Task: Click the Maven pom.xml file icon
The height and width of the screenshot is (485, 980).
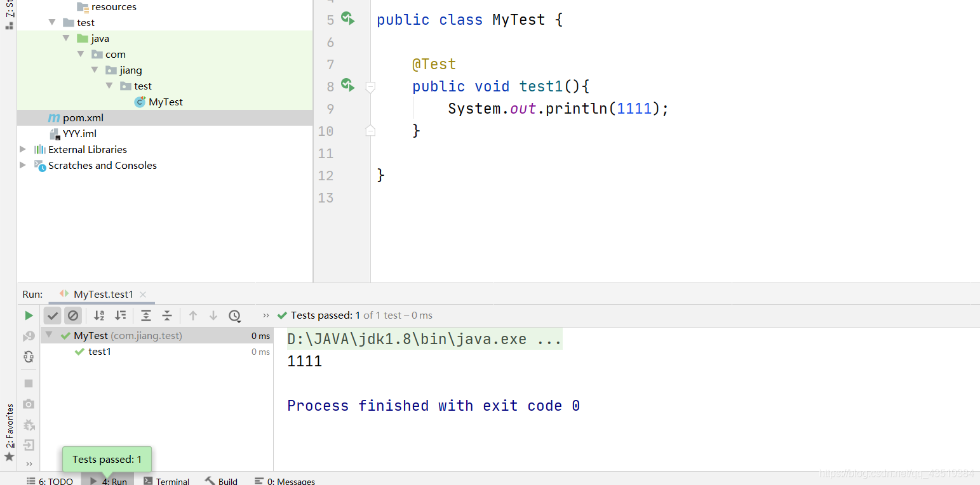Action: tap(54, 118)
